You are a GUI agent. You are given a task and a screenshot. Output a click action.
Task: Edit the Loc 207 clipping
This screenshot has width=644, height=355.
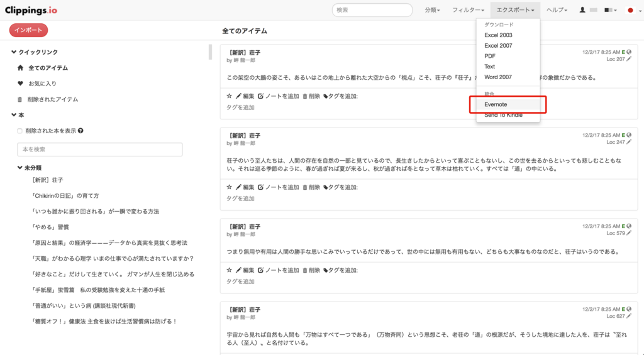click(245, 96)
